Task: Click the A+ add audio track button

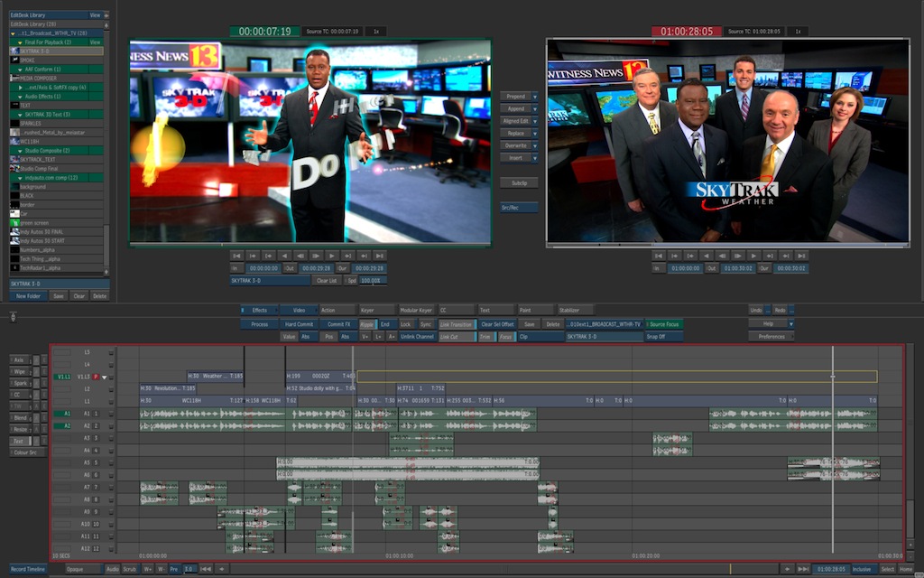Action: tap(392, 337)
